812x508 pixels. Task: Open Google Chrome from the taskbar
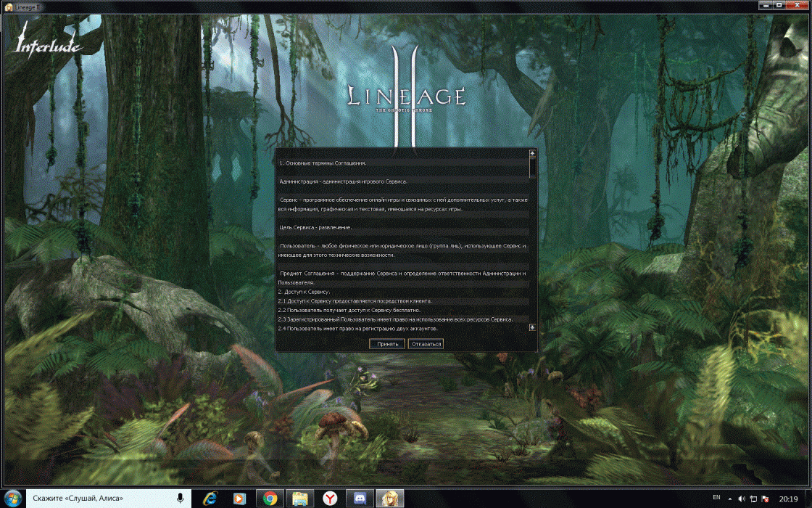coord(270,499)
